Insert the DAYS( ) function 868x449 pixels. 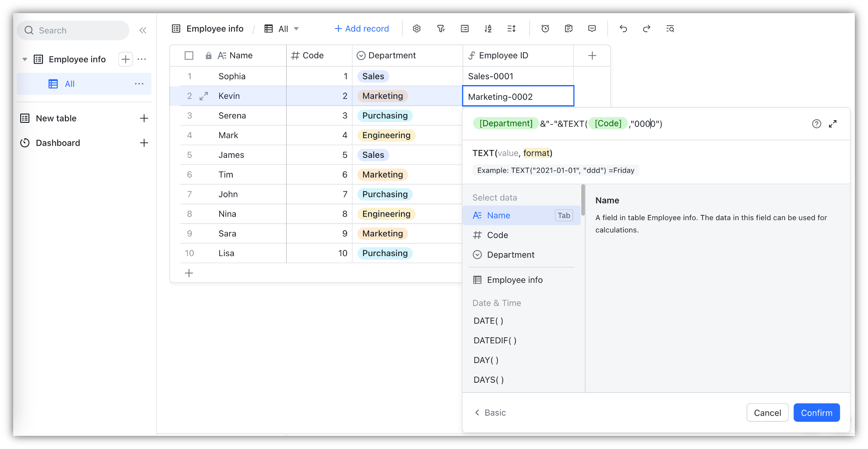click(x=489, y=380)
